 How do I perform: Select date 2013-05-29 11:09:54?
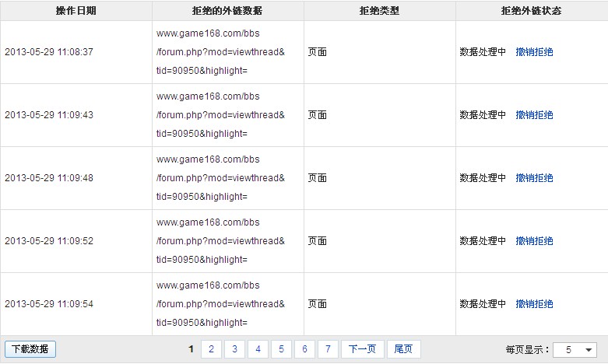point(49,304)
